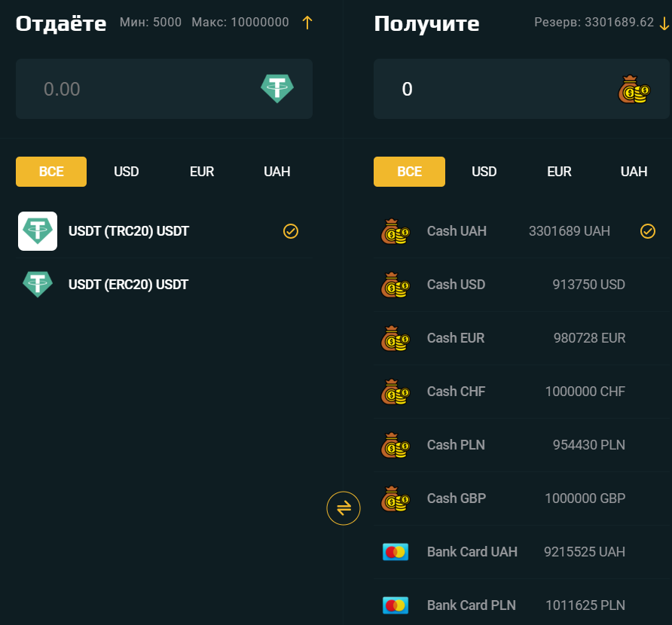Choose Cash CHF as receive currency
Screen dimensions: 672x625
(456, 392)
